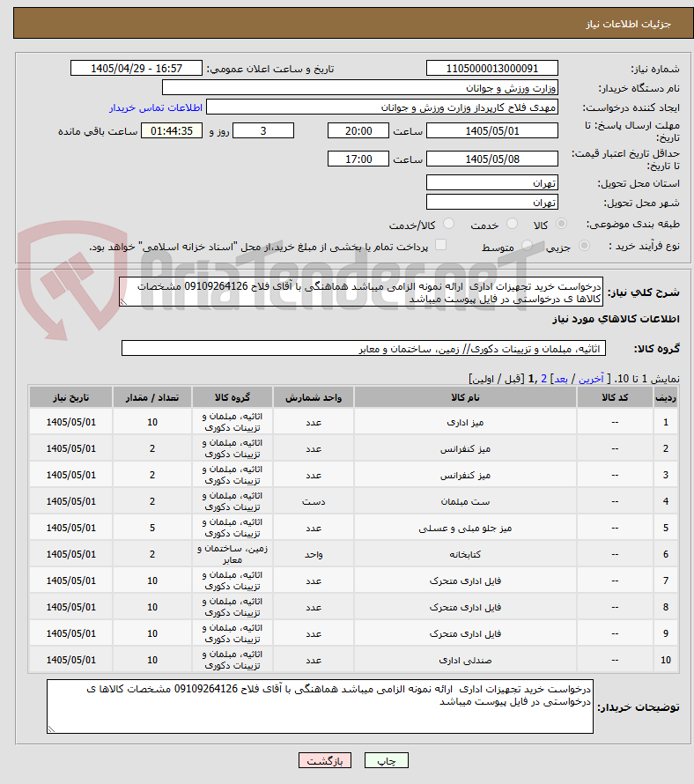694x784 pixels.
Task: Click صندلی اداری in row 10
Action: pos(465,660)
